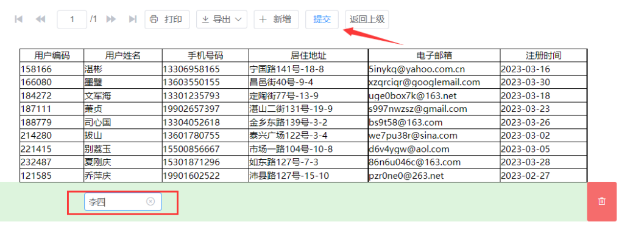Open the 导出 export dropdown

click(x=222, y=19)
